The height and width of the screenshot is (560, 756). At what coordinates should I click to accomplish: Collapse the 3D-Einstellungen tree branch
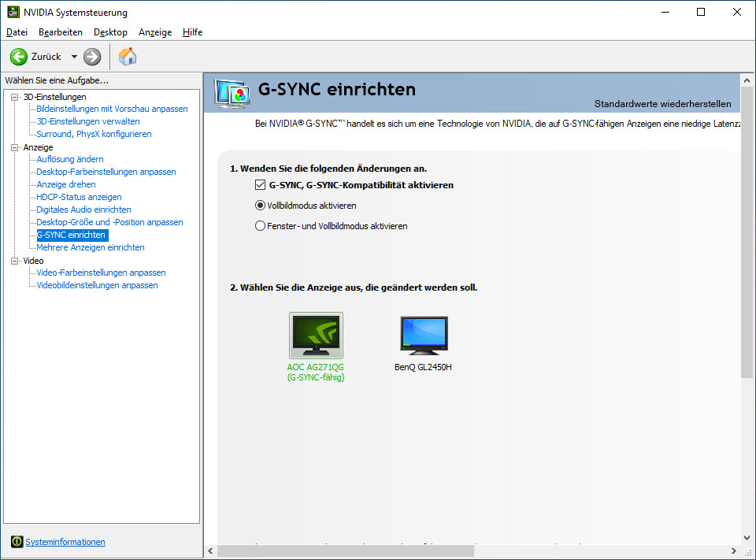point(13,96)
